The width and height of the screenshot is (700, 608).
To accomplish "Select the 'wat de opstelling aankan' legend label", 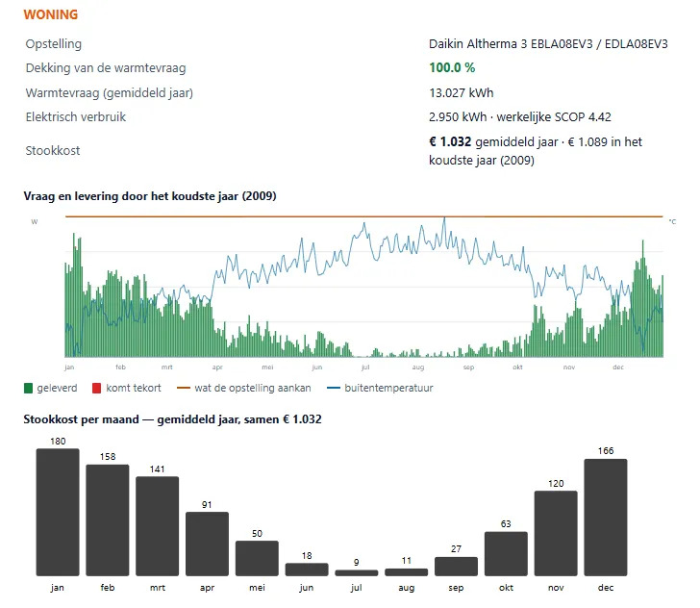I will [x=253, y=388].
